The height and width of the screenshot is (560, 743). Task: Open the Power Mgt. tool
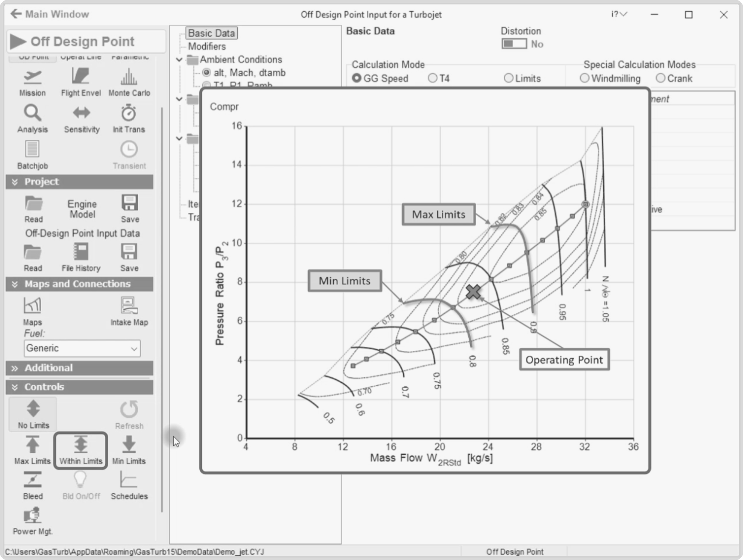pyautogui.click(x=33, y=521)
